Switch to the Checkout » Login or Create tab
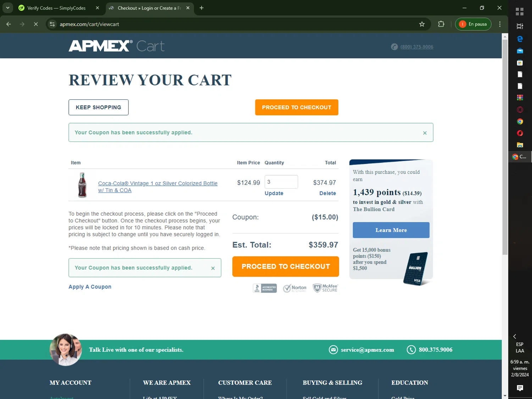The height and width of the screenshot is (399, 532). pos(149,8)
